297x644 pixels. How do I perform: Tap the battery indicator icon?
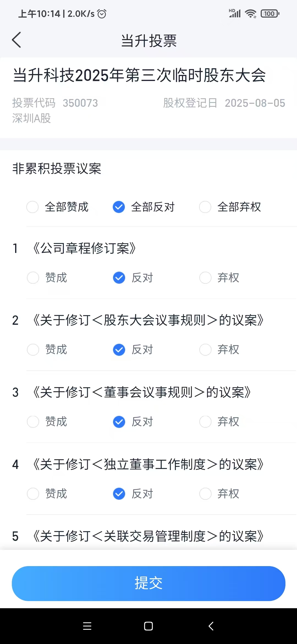[270, 13]
